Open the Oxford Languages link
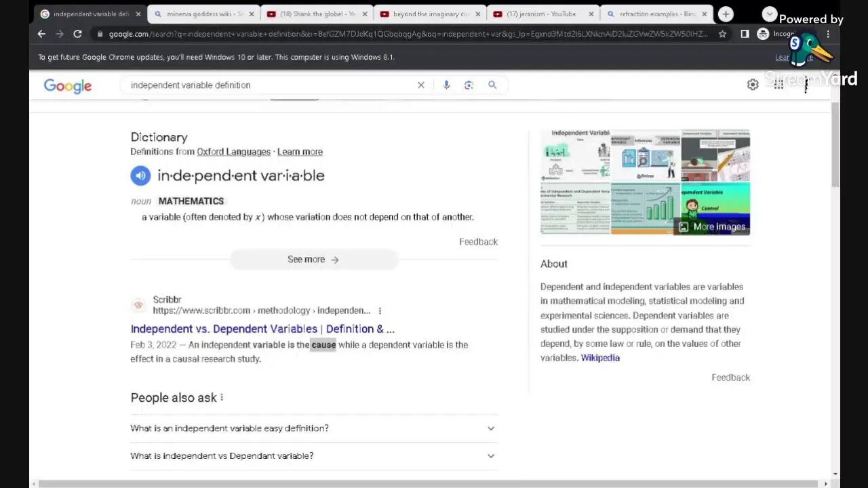The width and height of the screenshot is (868, 488). coord(233,152)
